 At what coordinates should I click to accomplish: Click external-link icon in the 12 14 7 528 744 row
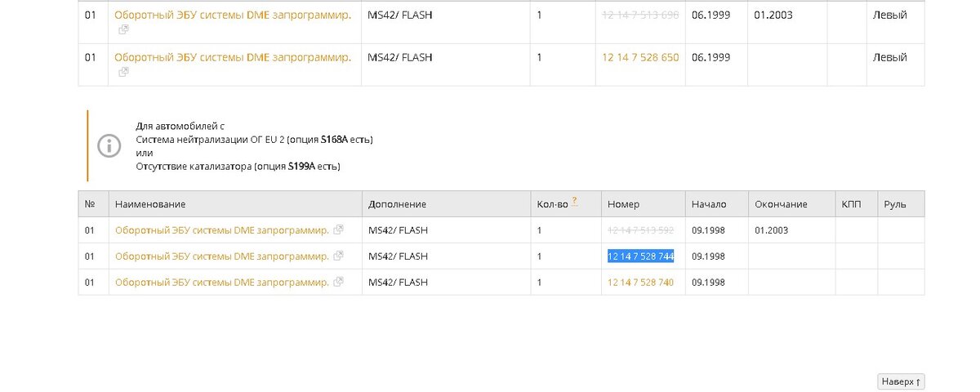pos(339,256)
